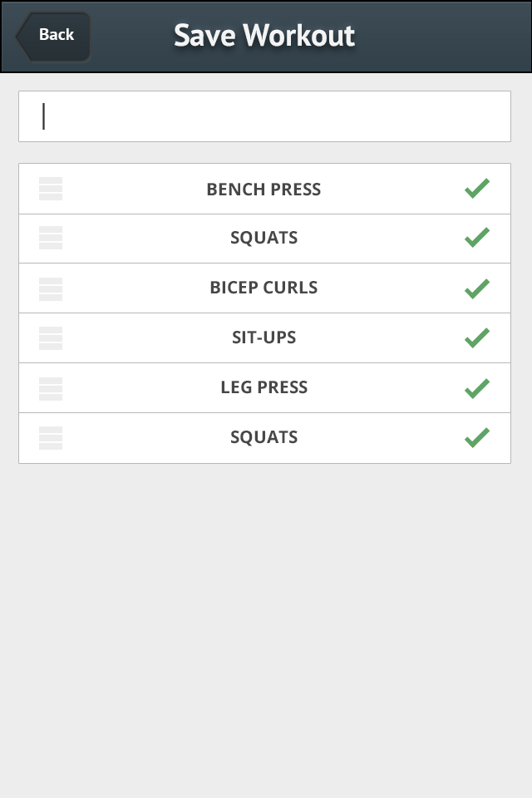Viewport: 532px width, 798px height.
Task: Select the BICEP CURLS exercise label
Action: [264, 288]
